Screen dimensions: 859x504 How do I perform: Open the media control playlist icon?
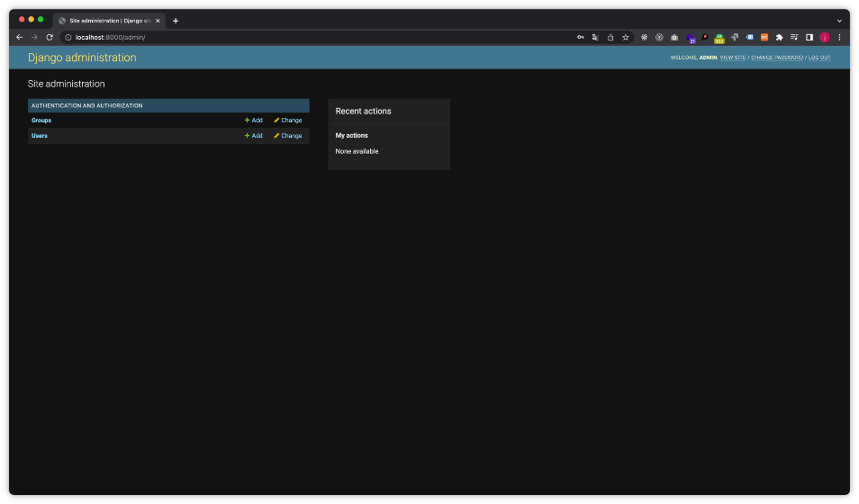[x=794, y=37]
